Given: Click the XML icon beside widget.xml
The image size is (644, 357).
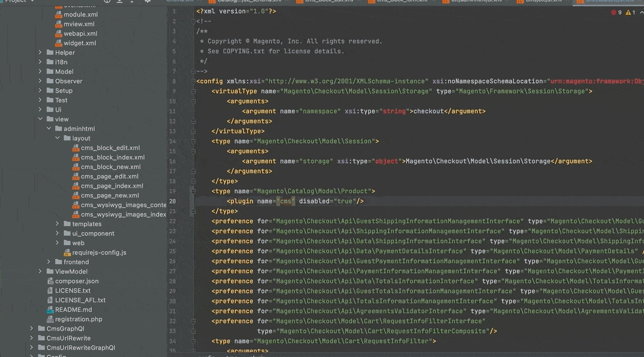Looking at the screenshot, I should click(x=59, y=43).
